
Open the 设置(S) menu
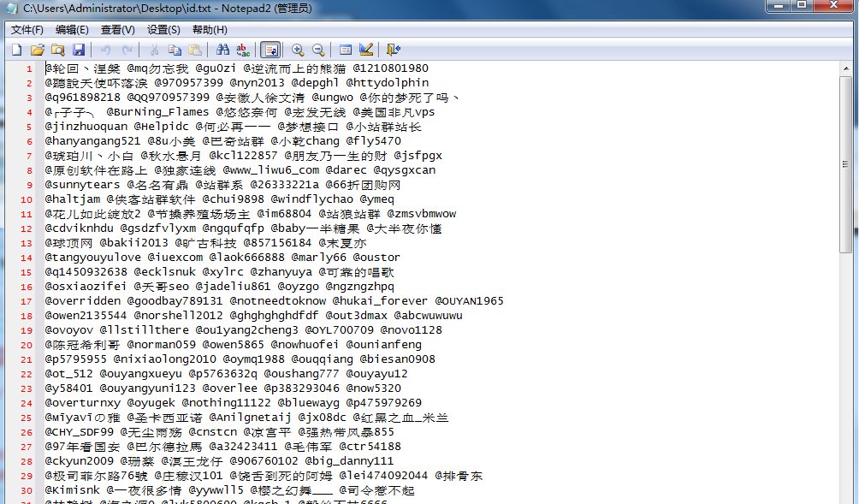(163, 30)
